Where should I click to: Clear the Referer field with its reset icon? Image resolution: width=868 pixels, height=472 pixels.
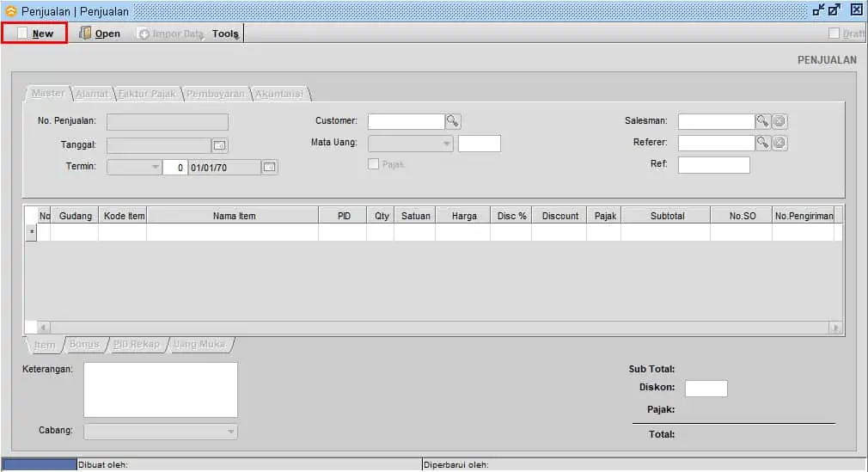coord(779,143)
